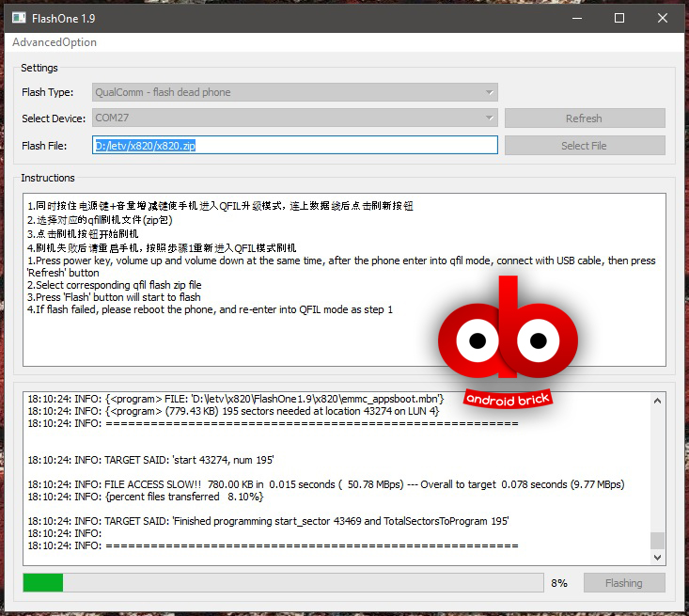The image size is (689, 616).
Task: Maximize the FlashOne window
Action: coord(619,18)
